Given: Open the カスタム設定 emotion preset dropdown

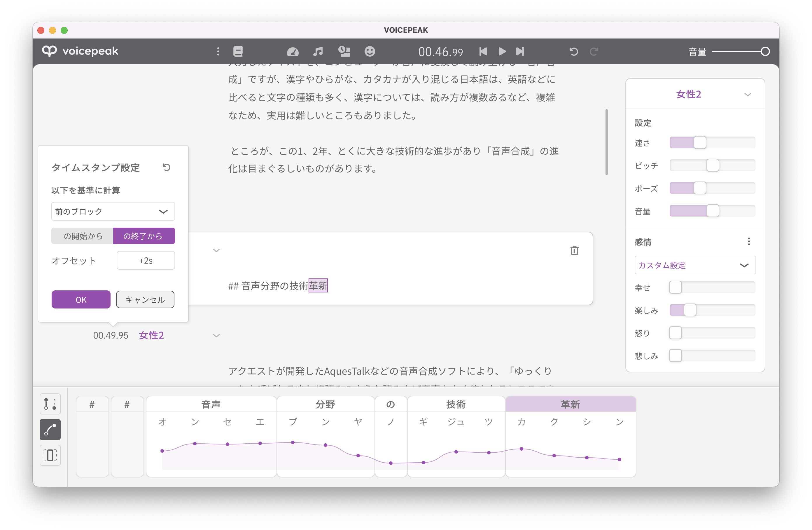Looking at the screenshot, I should pyautogui.click(x=695, y=265).
